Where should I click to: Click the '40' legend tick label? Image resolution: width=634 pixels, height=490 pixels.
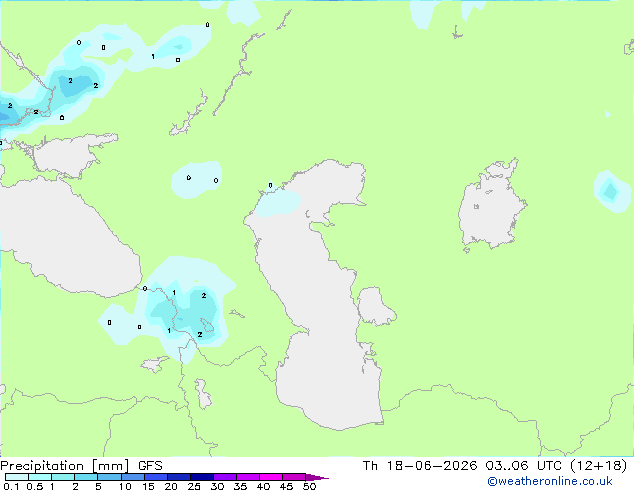point(263,486)
